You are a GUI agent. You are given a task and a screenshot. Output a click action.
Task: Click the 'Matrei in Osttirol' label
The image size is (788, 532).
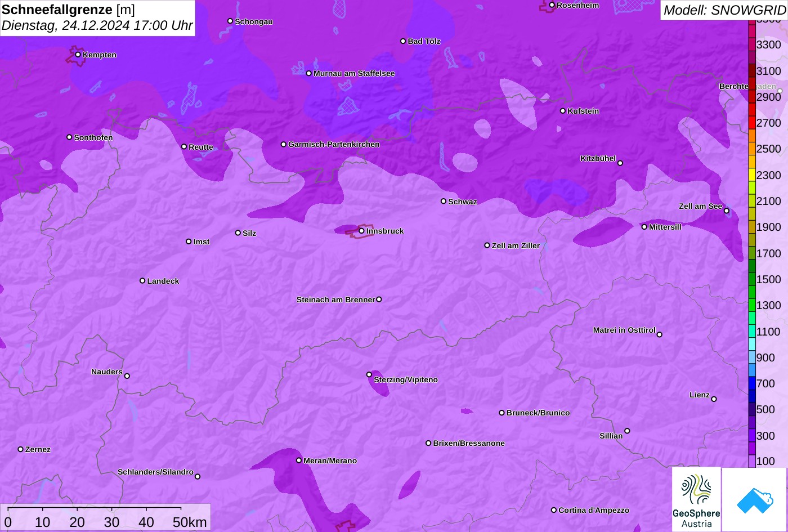(x=624, y=330)
